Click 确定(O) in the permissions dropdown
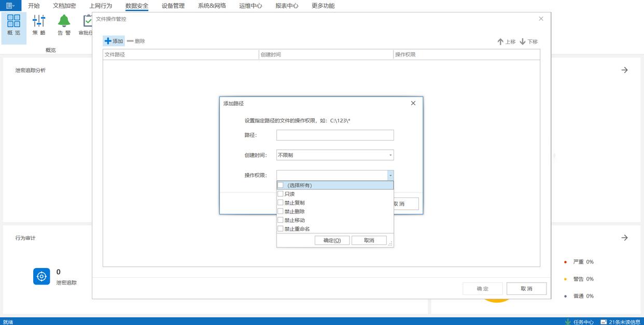This screenshot has height=325, width=644. [332, 241]
